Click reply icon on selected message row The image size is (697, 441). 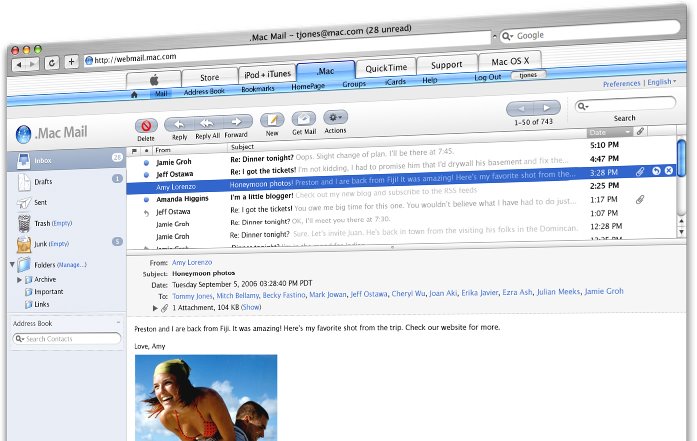click(x=656, y=171)
